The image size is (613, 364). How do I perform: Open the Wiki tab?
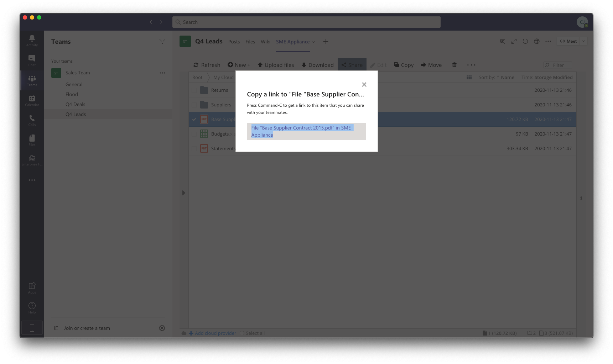tap(265, 42)
